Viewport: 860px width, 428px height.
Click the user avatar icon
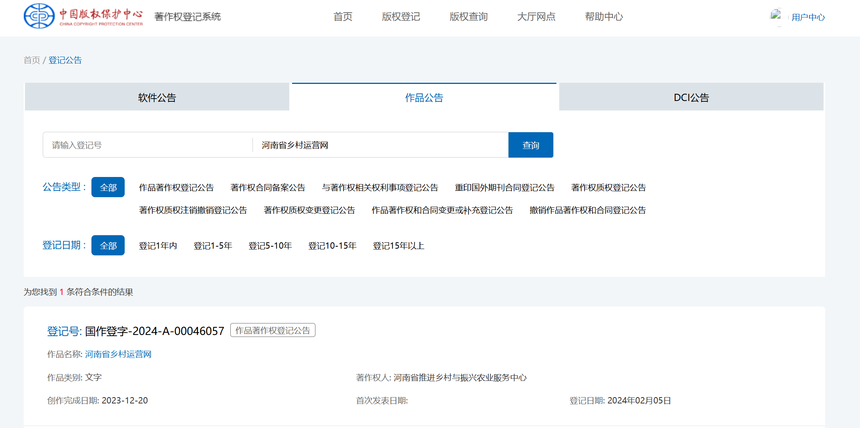pos(776,16)
